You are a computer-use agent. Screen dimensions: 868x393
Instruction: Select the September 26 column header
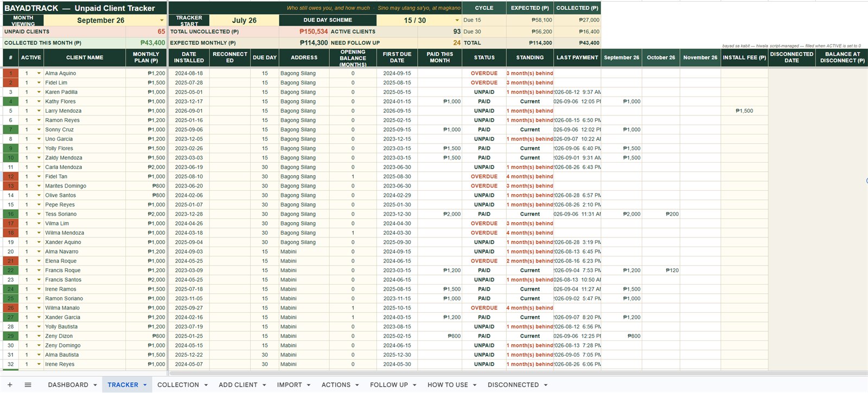point(621,57)
